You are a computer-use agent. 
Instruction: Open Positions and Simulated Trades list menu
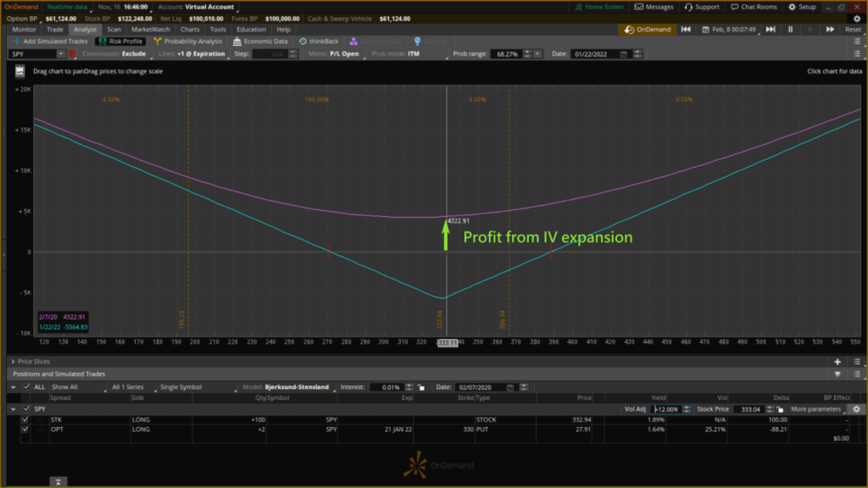(x=857, y=374)
